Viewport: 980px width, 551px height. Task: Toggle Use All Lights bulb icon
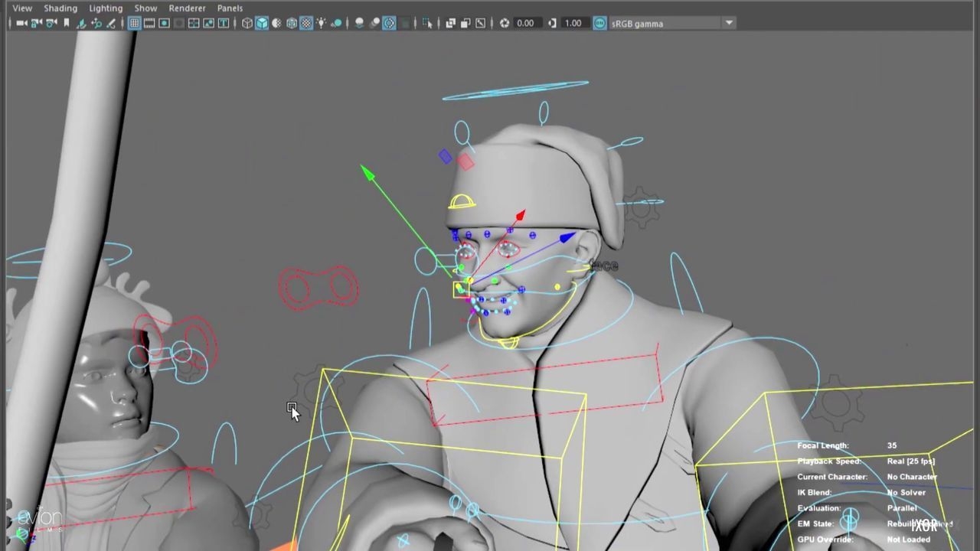(x=321, y=23)
